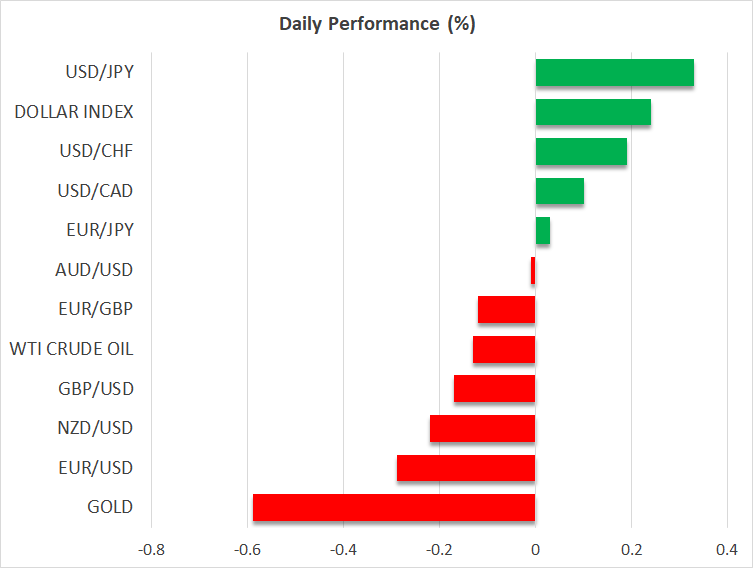Viewport: 753px width, 568px height.
Task: Select the USD/CHF bar
Action: [581, 152]
